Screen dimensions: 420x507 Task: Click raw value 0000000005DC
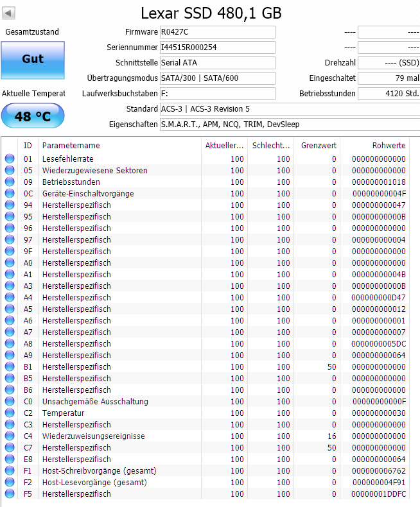click(379, 344)
